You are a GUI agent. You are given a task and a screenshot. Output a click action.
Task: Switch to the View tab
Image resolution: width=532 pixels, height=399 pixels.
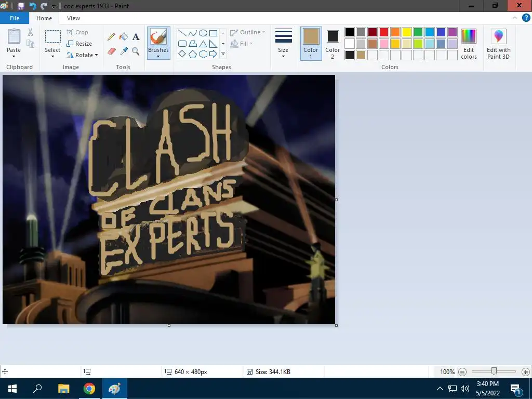tap(73, 18)
